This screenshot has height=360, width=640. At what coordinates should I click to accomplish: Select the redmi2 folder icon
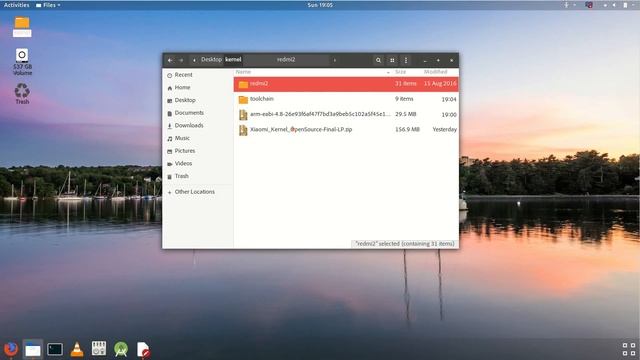point(243,84)
